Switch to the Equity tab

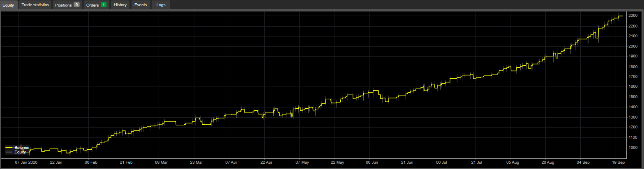[x=8, y=5]
